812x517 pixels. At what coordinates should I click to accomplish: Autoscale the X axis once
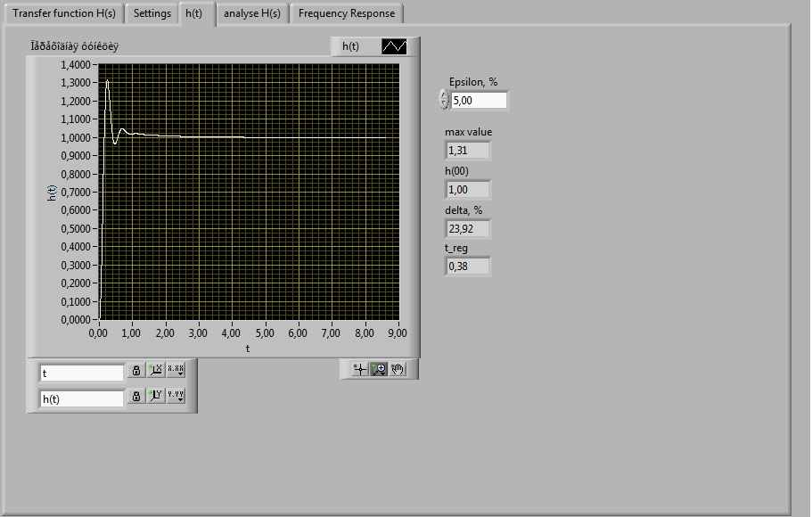[155, 371]
